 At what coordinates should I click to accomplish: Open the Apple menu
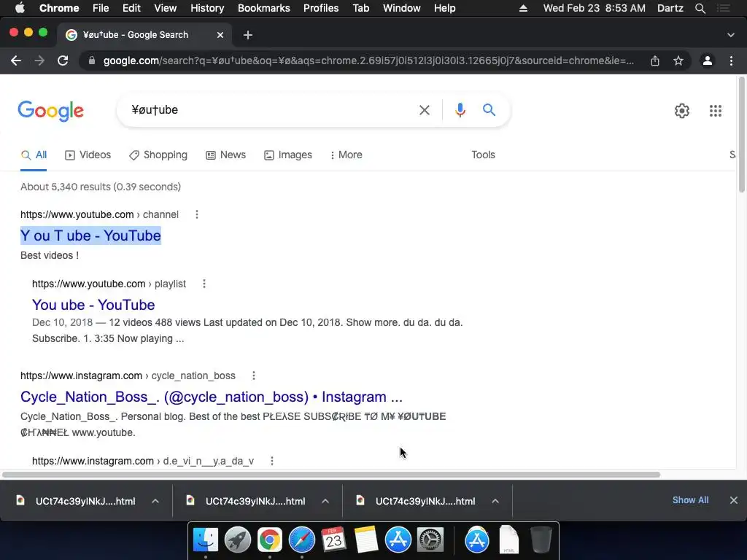(20, 8)
